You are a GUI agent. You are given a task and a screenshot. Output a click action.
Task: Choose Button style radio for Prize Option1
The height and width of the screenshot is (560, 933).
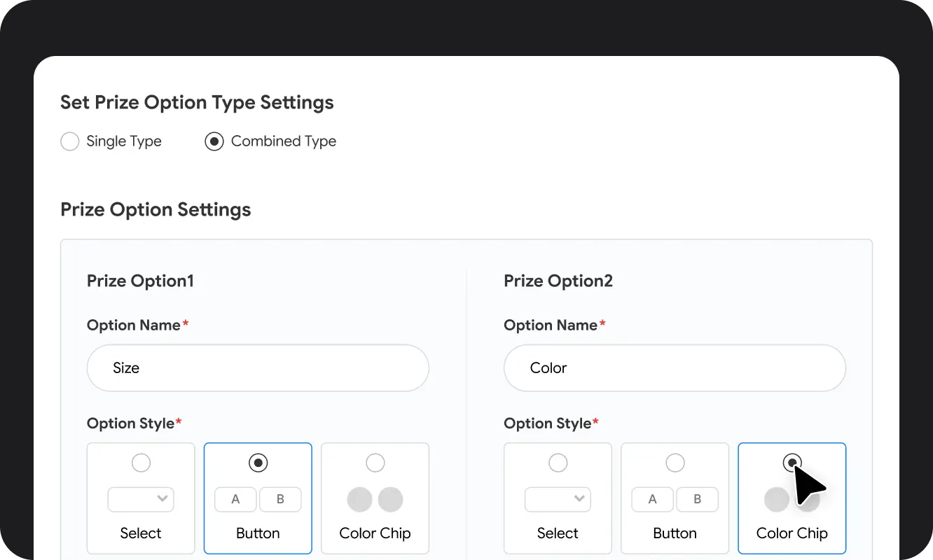(x=258, y=463)
